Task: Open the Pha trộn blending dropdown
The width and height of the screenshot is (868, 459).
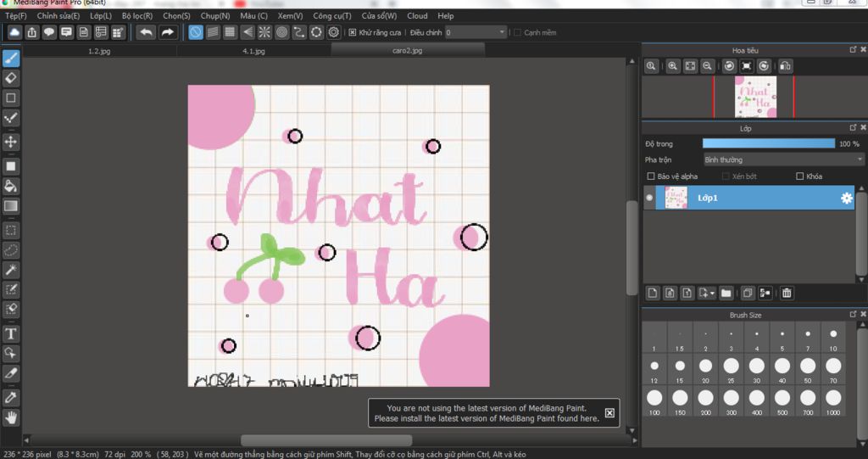Action: point(782,160)
